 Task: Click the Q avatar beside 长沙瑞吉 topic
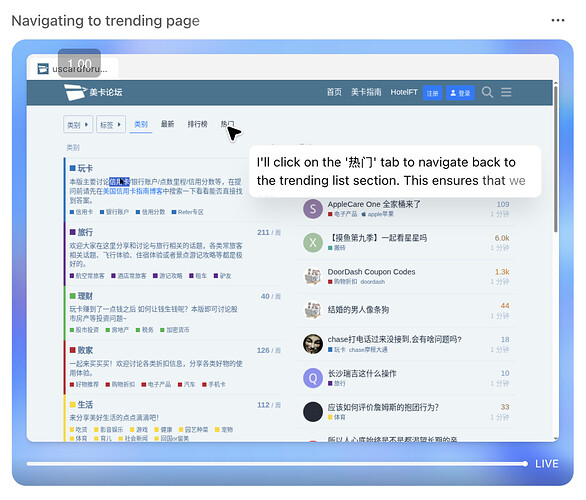pos(313,378)
